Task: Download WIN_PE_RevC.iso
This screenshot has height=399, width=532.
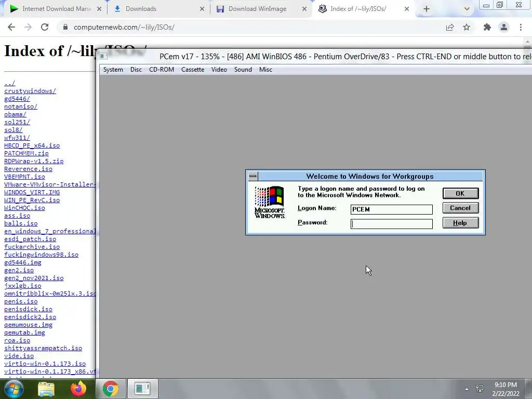Action: pyautogui.click(x=32, y=200)
